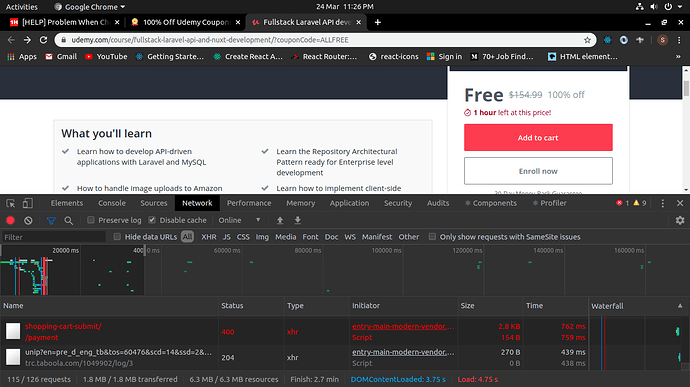Open the Chrome profile avatar
Screen dimensions: 690x387
pos(662,40)
